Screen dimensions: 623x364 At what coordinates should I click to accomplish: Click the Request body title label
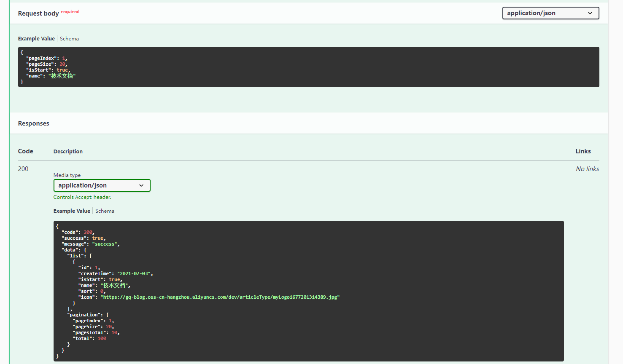(38, 13)
